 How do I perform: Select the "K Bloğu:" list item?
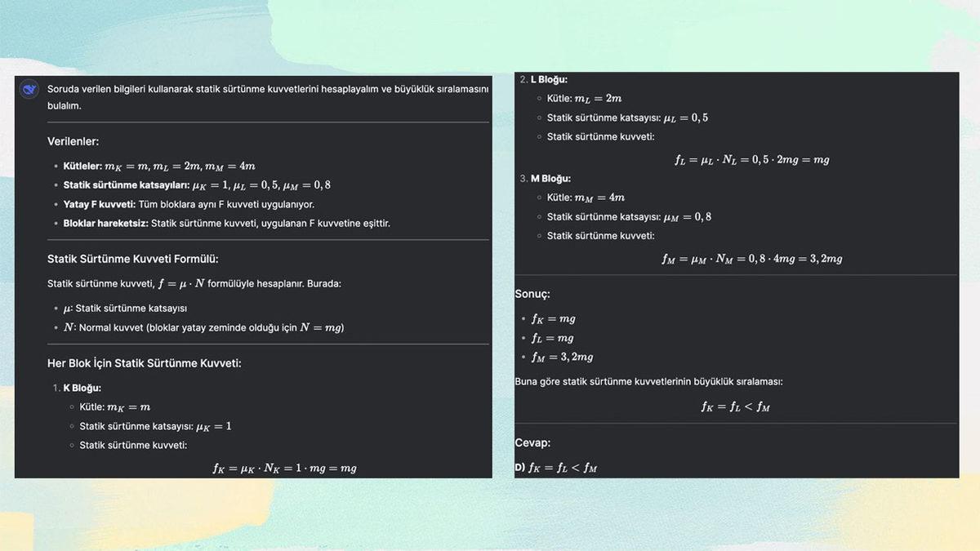click(x=82, y=388)
